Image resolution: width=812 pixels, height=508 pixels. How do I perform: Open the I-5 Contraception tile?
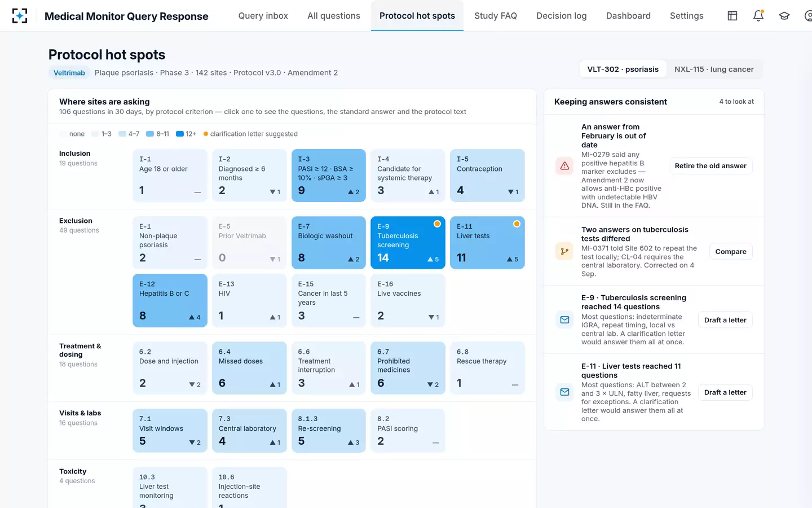(487, 176)
